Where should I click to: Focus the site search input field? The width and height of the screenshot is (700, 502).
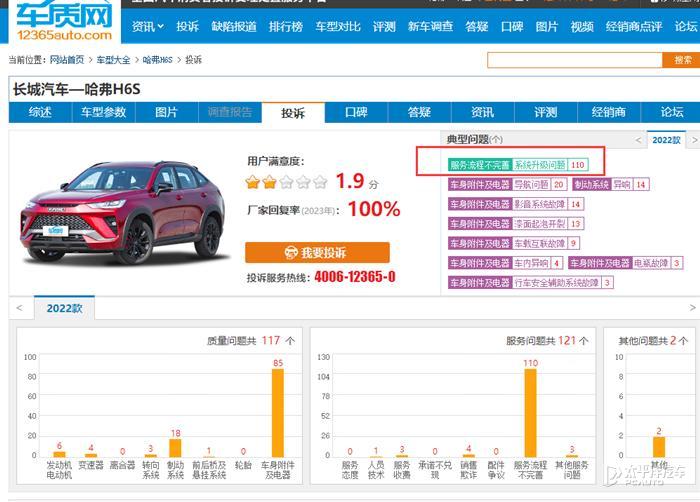point(575,60)
